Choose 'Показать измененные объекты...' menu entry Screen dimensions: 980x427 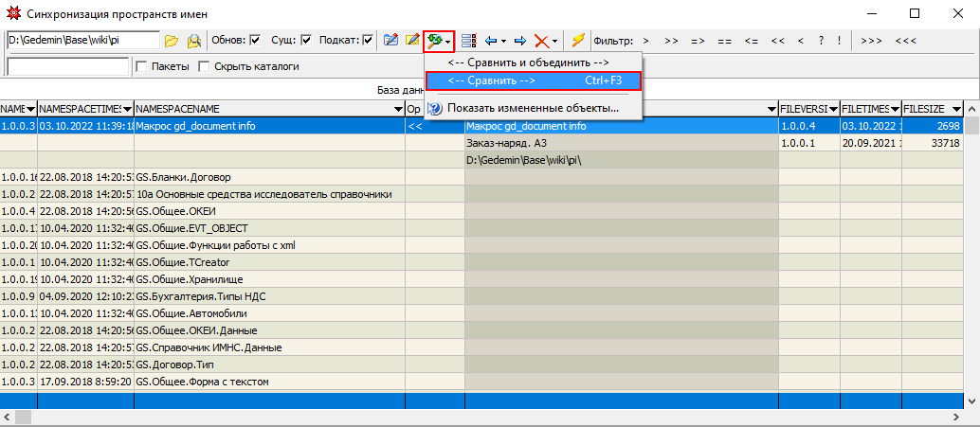[x=533, y=108]
